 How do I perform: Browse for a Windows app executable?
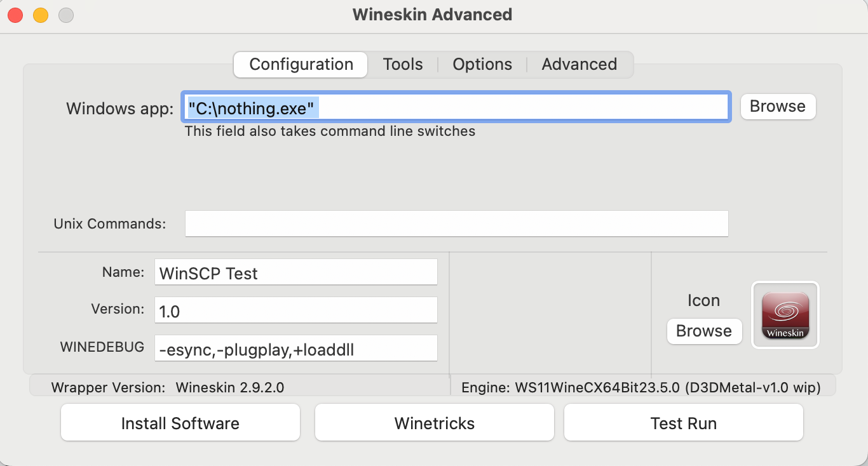[x=778, y=107]
